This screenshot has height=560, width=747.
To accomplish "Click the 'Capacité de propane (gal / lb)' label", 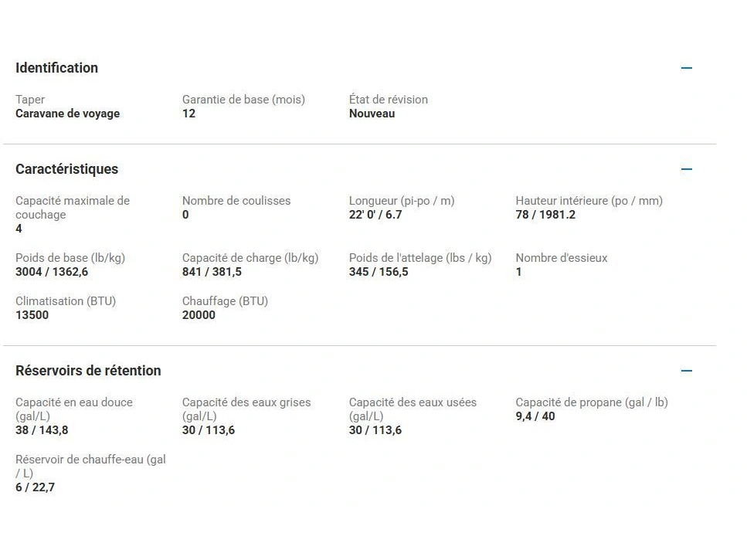I will [592, 402].
